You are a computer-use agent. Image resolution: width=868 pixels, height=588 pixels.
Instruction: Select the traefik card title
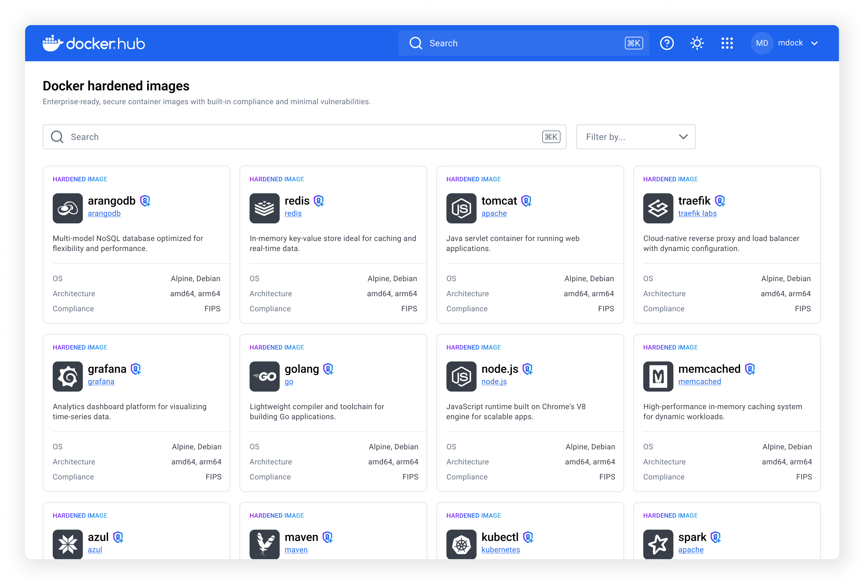pyautogui.click(x=694, y=201)
